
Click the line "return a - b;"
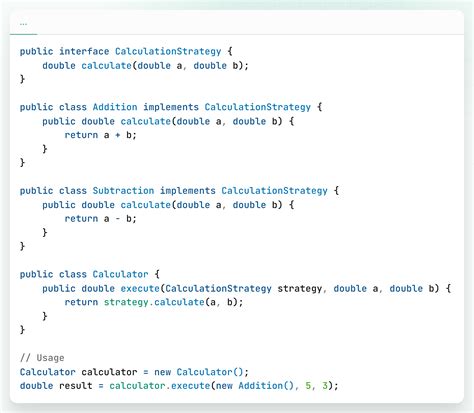(x=100, y=219)
